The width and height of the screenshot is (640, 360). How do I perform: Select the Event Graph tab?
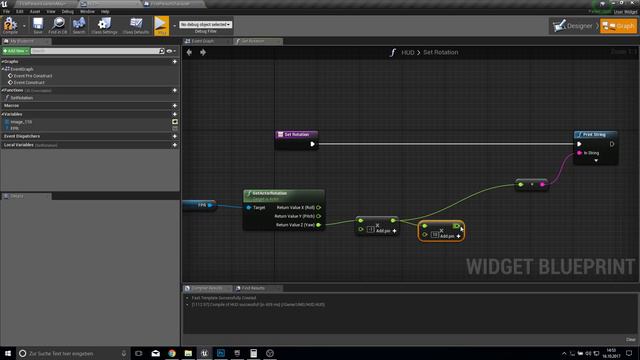207,41
